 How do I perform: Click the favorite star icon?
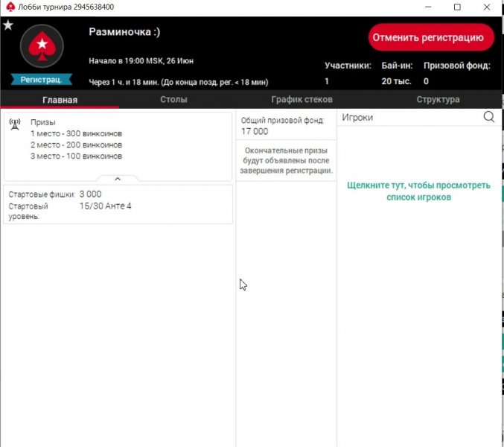click(x=8, y=25)
